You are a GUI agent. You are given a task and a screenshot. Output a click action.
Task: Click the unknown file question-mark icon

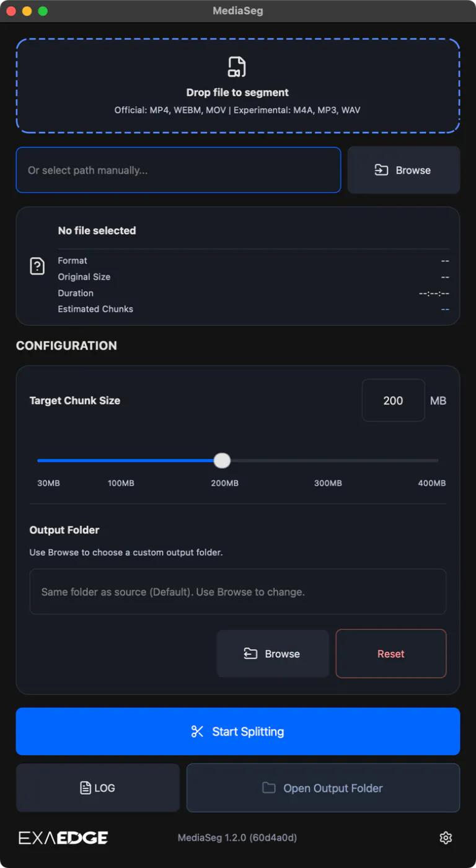[x=37, y=266]
